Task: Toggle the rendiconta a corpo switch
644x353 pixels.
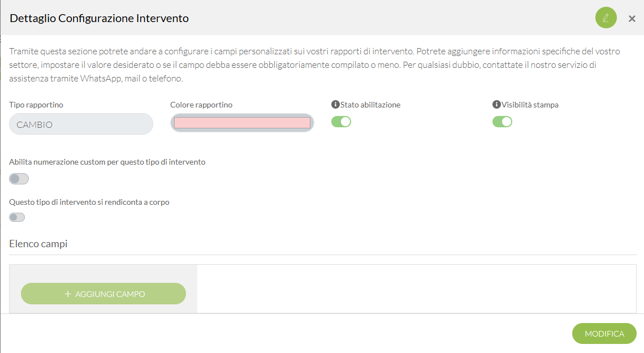Action: (x=17, y=217)
